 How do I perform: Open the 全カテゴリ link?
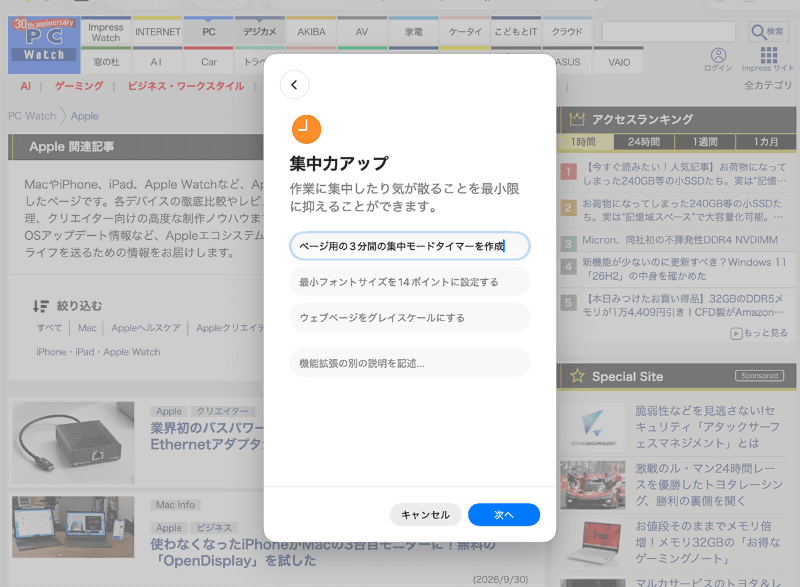click(768, 85)
